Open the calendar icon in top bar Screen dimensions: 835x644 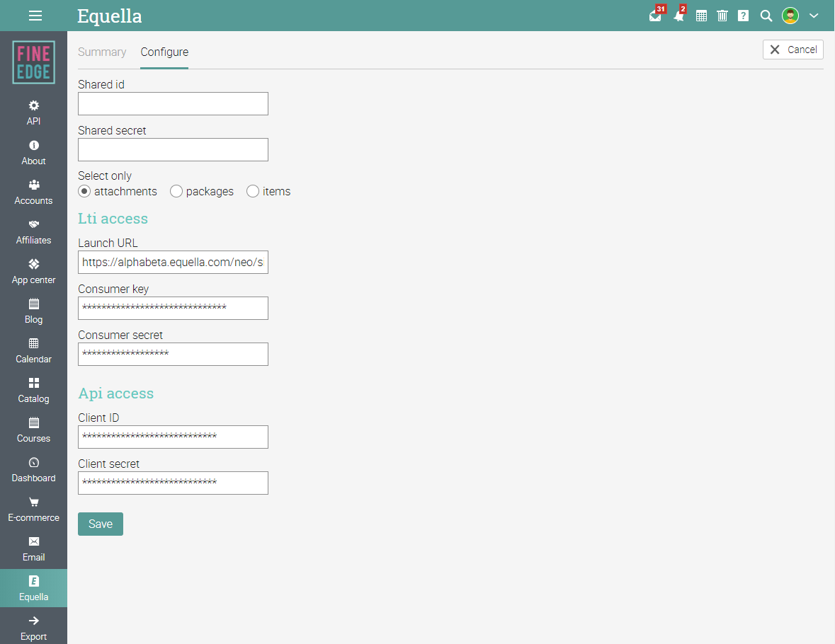pos(701,16)
